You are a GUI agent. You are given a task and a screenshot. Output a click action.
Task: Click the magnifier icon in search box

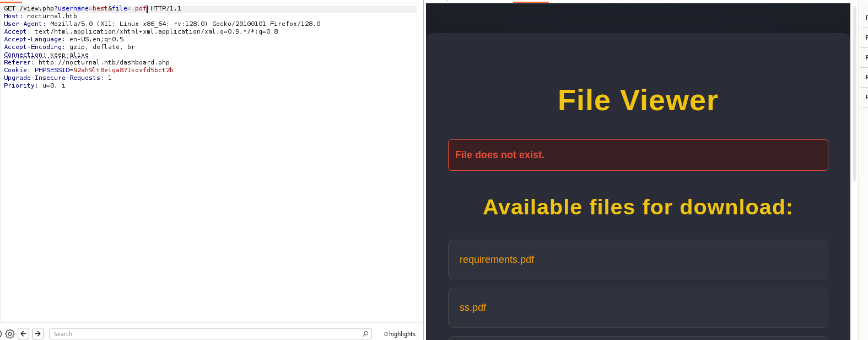point(365,334)
